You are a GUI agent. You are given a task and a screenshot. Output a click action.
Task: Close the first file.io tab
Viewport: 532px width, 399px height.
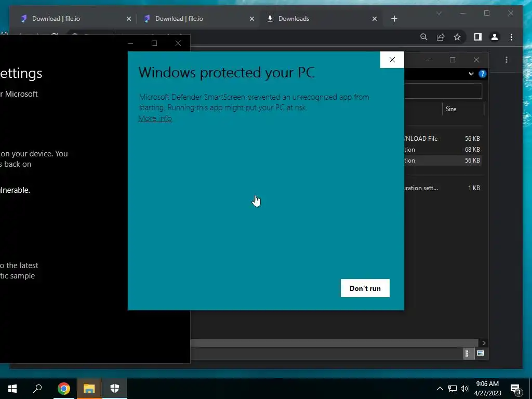click(x=129, y=19)
